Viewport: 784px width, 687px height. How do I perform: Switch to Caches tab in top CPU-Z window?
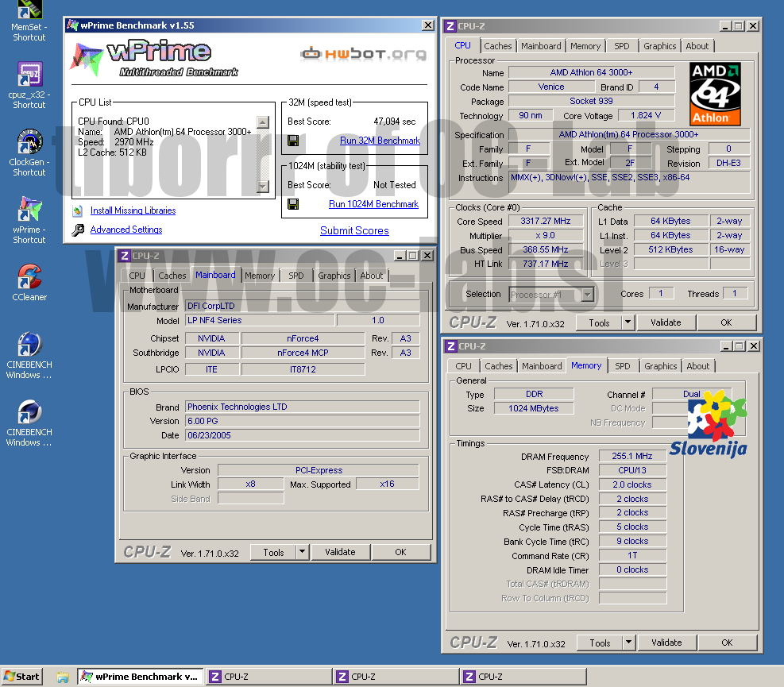pyautogui.click(x=498, y=46)
